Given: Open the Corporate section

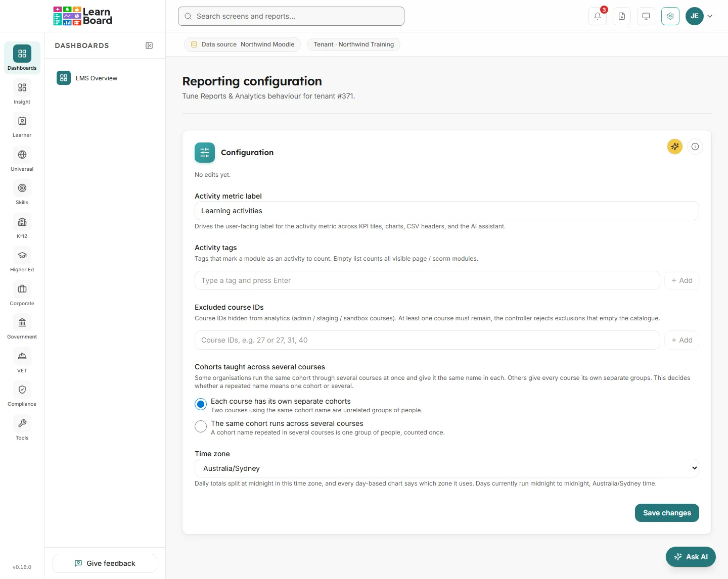Looking at the screenshot, I should click(22, 294).
